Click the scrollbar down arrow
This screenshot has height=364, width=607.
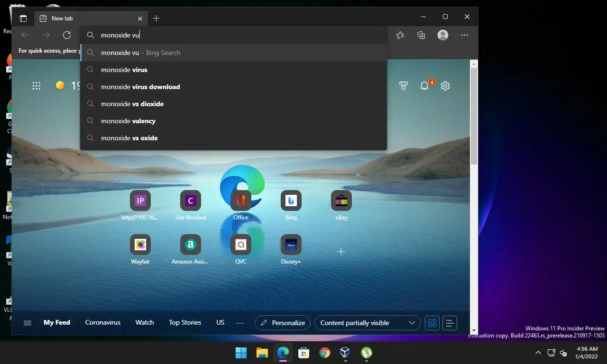pyautogui.click(x=474, y=330)
